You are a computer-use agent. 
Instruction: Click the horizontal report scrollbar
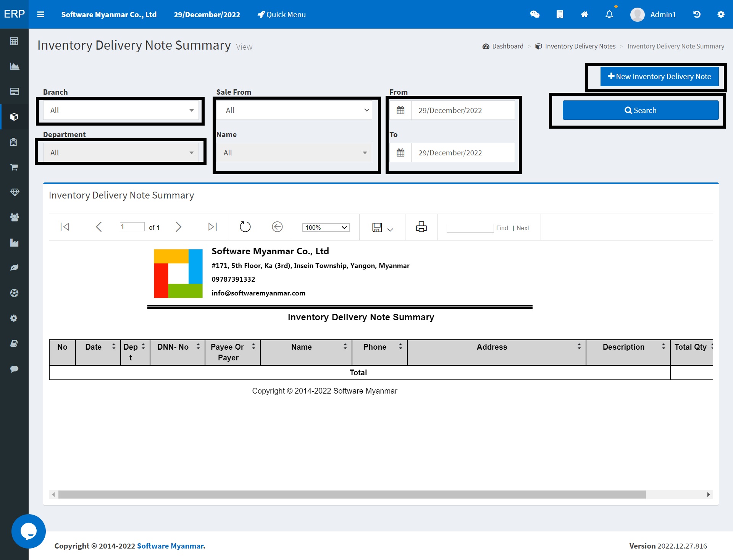point(352,494)
